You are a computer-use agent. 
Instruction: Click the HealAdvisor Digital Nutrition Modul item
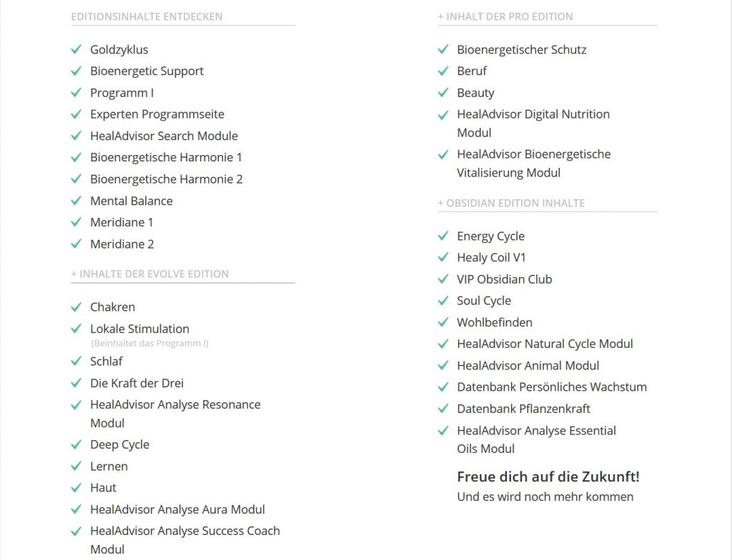(533, 123)
